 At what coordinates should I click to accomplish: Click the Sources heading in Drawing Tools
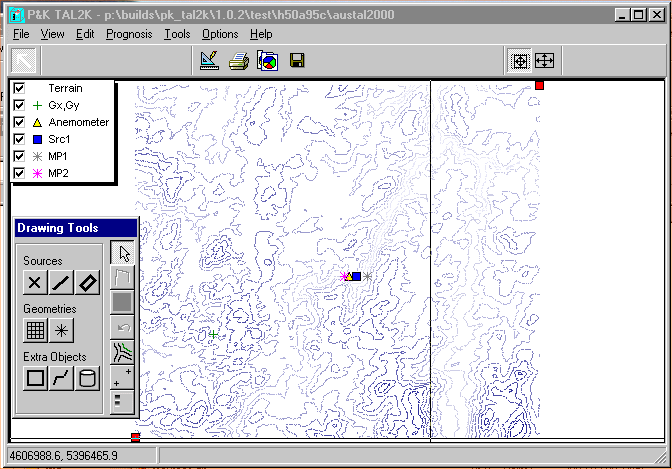(42, 261)
